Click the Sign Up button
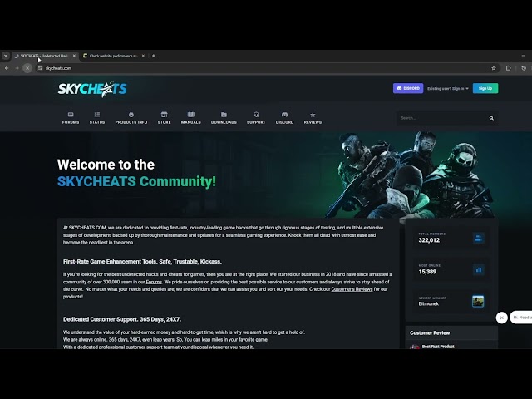Viewport: 532px width, 399px height. (x=485, y=88)
